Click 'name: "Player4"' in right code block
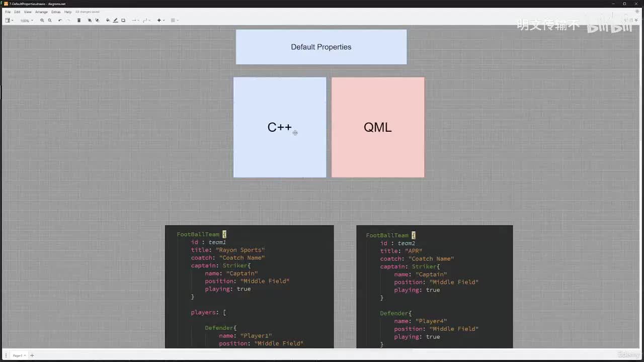The width and height of the screenshot is (644, 362). click(x=420, y=321)
